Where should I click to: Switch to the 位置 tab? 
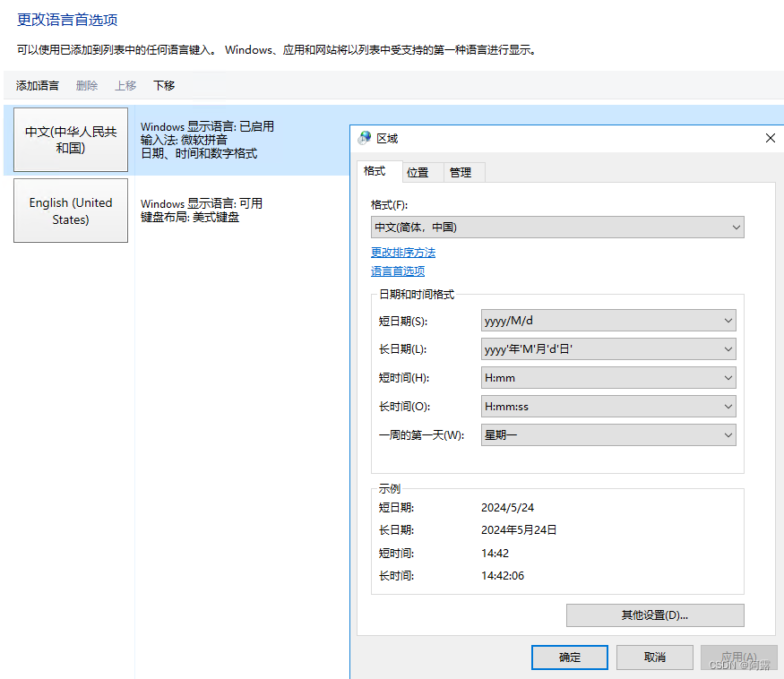(419, 172)
